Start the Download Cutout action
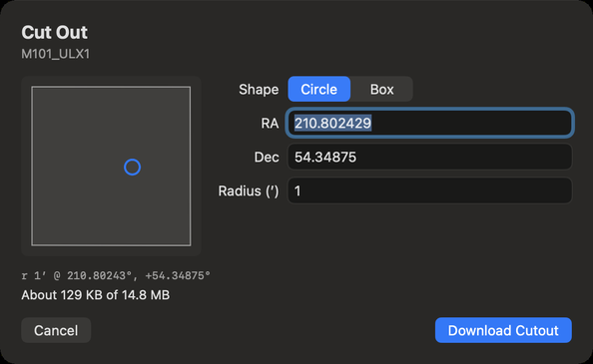 point(503,330)
